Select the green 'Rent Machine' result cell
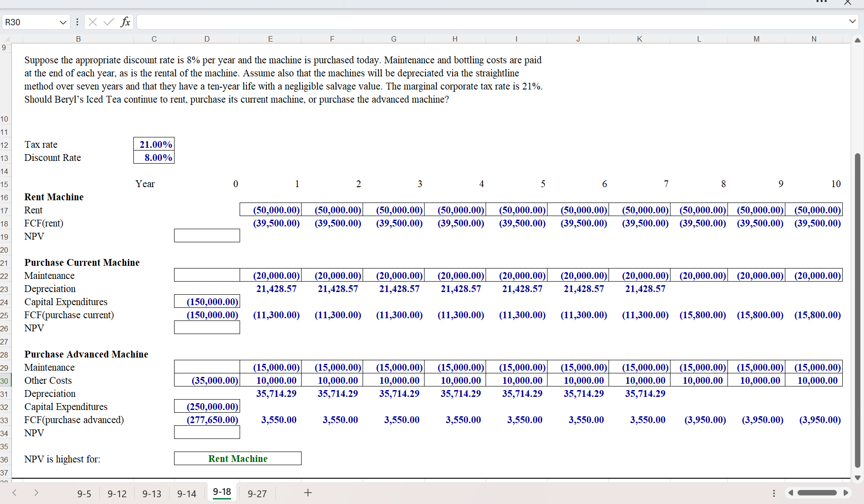 238,458
